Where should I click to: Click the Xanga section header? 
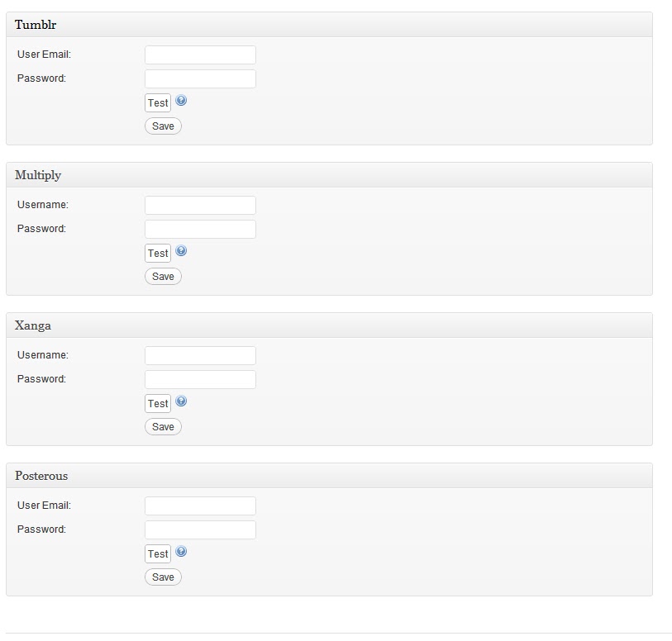click(329, 325)
